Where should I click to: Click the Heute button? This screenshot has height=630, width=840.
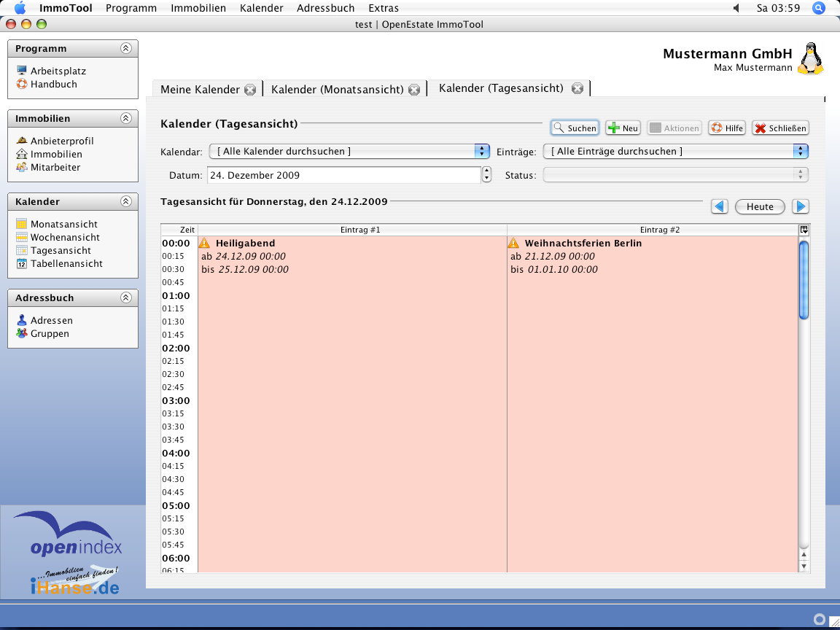pyautogui.click(x=759, y=206)
